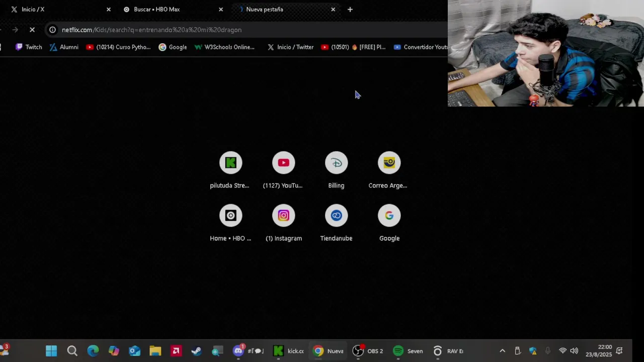Open Copilot from the taskbar

tap(114, 351)
